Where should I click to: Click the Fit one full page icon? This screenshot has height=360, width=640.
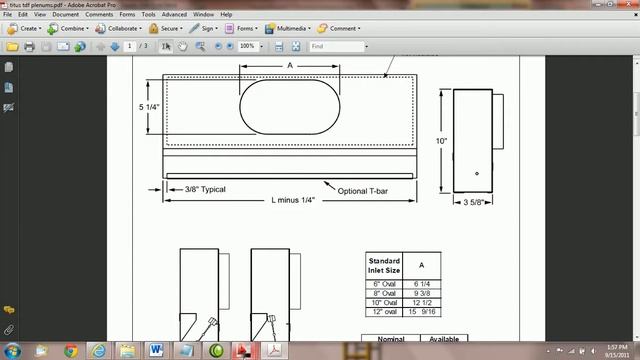click(x=296, y=47)
